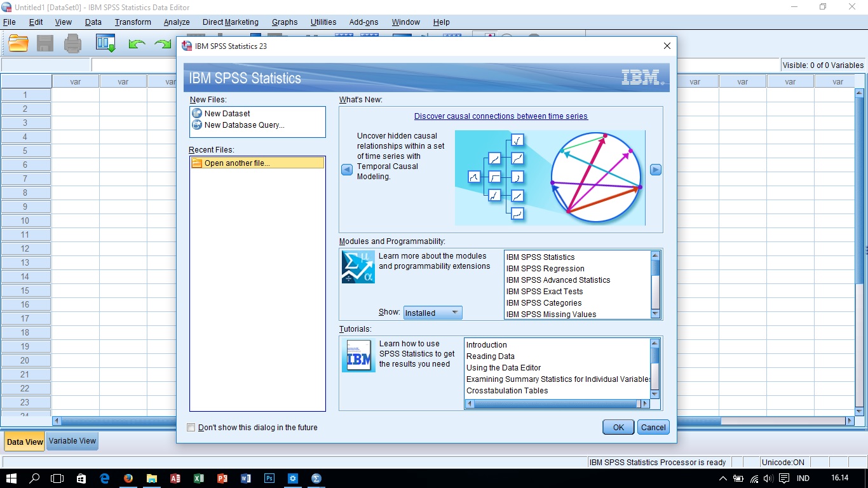This screenshot has height=488, width=868.
Task: Open the Show Installed dropdown
Action: (433, 313)
